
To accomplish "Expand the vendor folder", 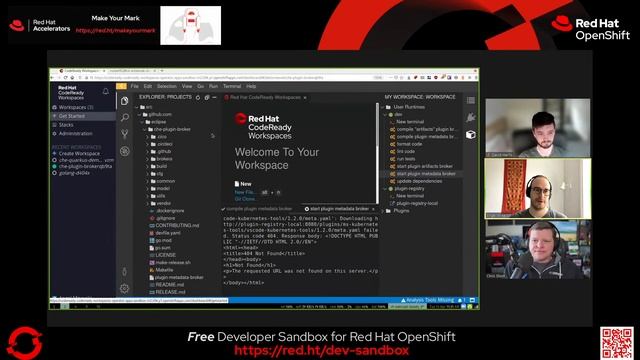I will click(164, 203).
